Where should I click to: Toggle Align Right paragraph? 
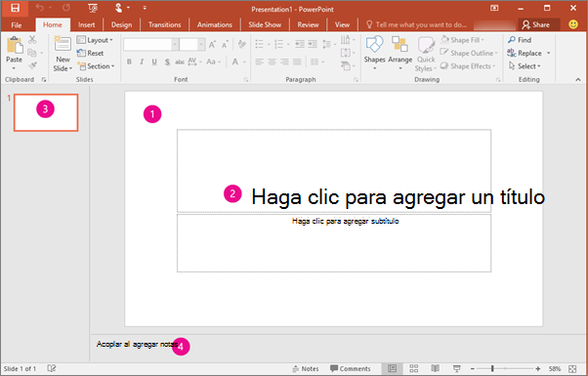click(x=284, y=62)
